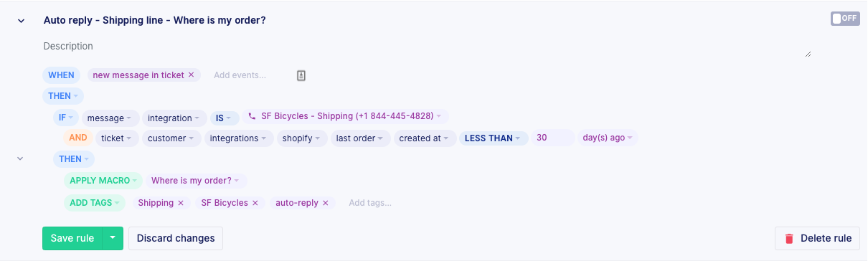
Task: Collapse the rule with the top chevron
Action: point(20,21)
